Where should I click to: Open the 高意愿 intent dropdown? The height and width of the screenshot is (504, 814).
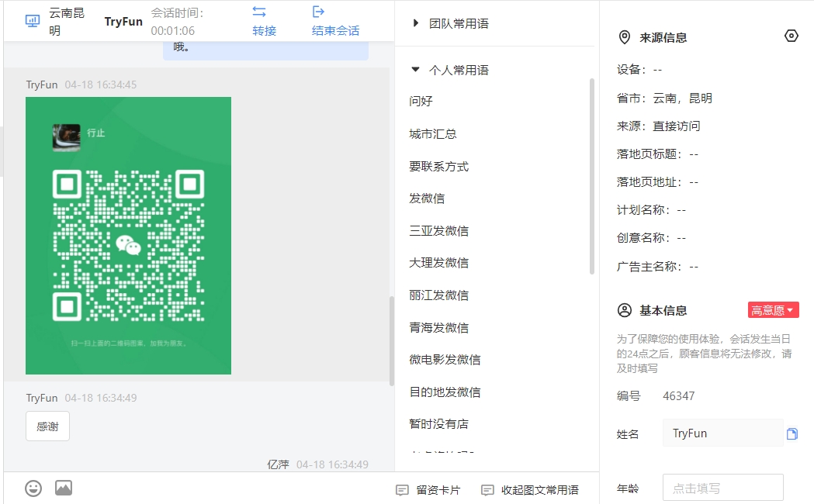pos(773,310)
